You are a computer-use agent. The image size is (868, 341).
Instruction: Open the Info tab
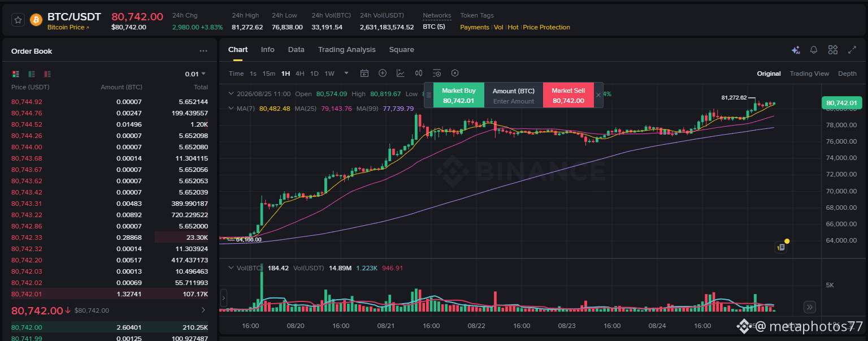[x=268, y=50]
